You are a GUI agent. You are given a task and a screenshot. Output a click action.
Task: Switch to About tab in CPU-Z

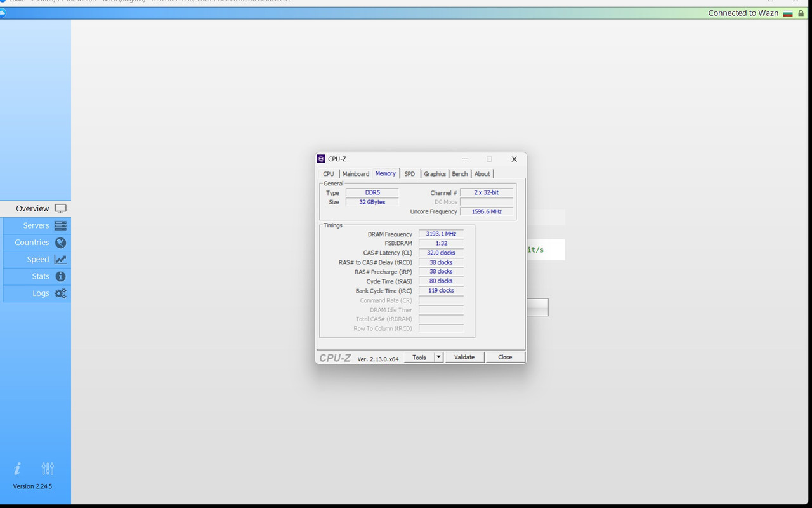click(483, 174)
